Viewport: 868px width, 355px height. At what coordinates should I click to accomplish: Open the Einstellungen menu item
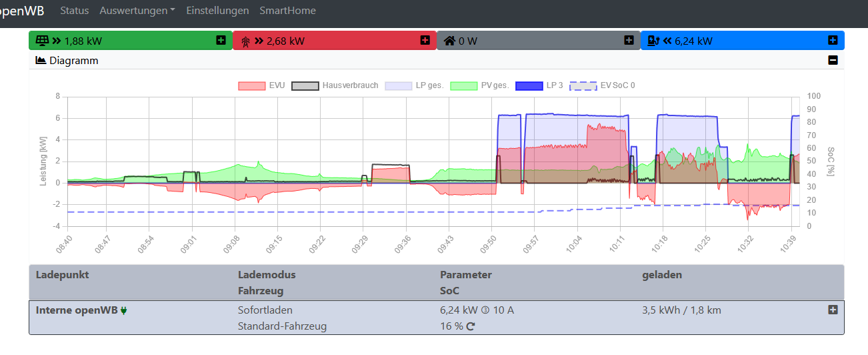(217, 11)
